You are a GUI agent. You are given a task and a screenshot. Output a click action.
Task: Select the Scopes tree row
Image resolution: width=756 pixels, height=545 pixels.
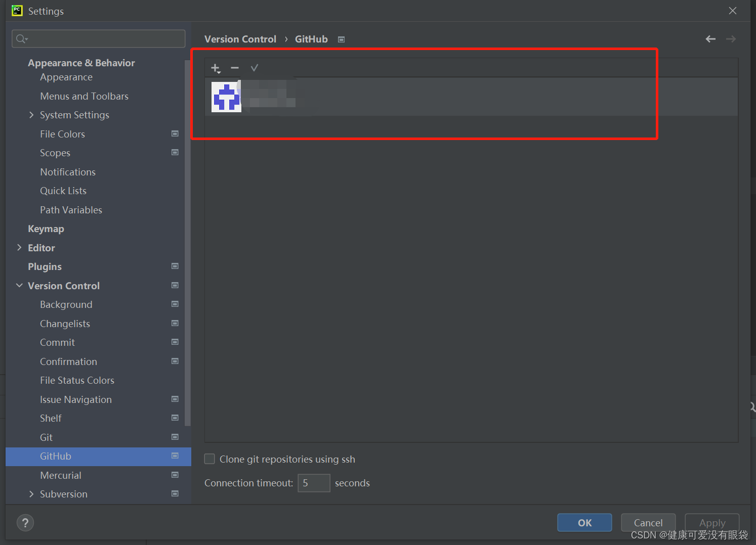pyautogui.click(x=99, y=153)
